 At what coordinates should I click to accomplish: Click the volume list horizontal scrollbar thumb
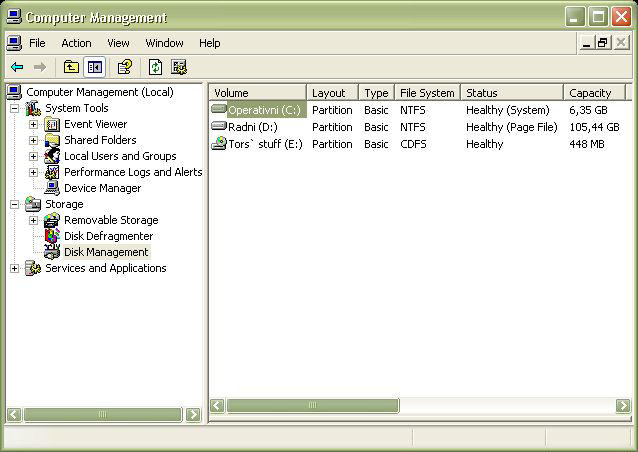coord(312,406)
